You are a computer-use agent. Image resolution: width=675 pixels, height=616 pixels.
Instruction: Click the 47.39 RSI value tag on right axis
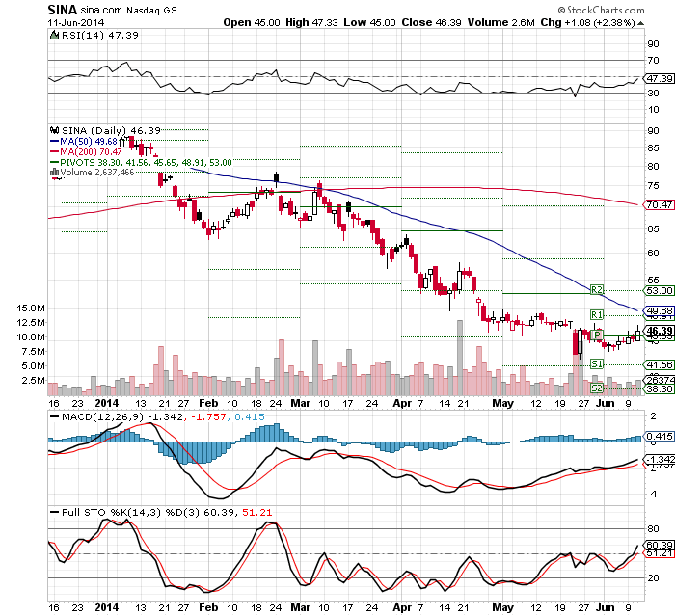point(659,78)
